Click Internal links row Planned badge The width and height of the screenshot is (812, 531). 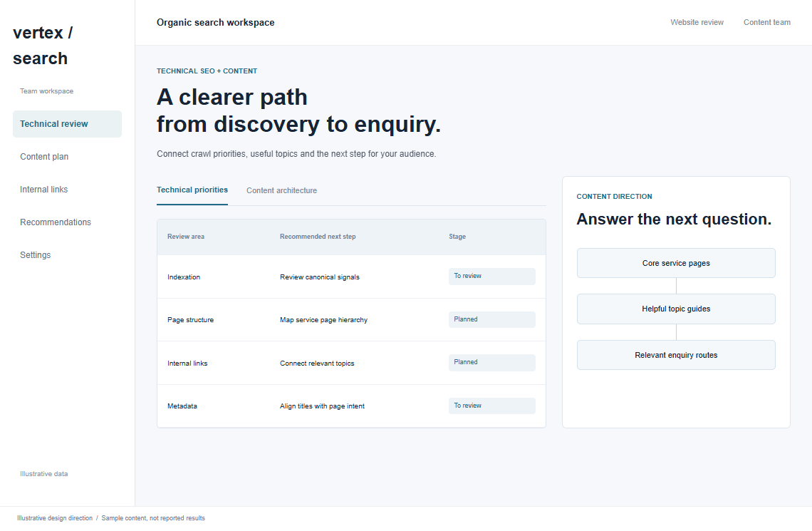(x=492, y=363)
